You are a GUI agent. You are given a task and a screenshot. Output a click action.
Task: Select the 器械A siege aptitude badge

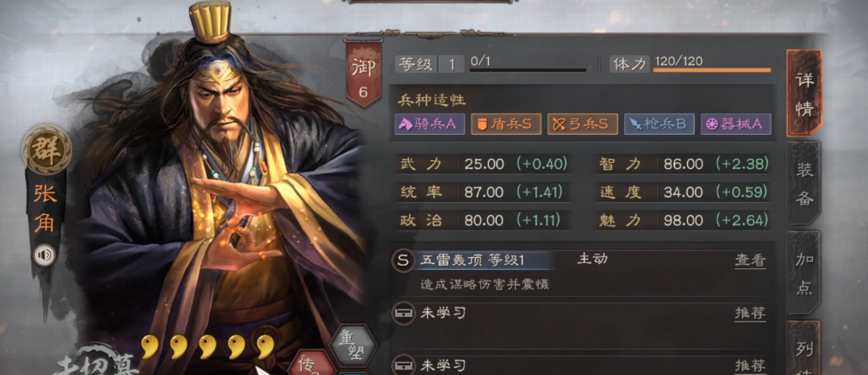pyautogui.click(x=735, y=124)
